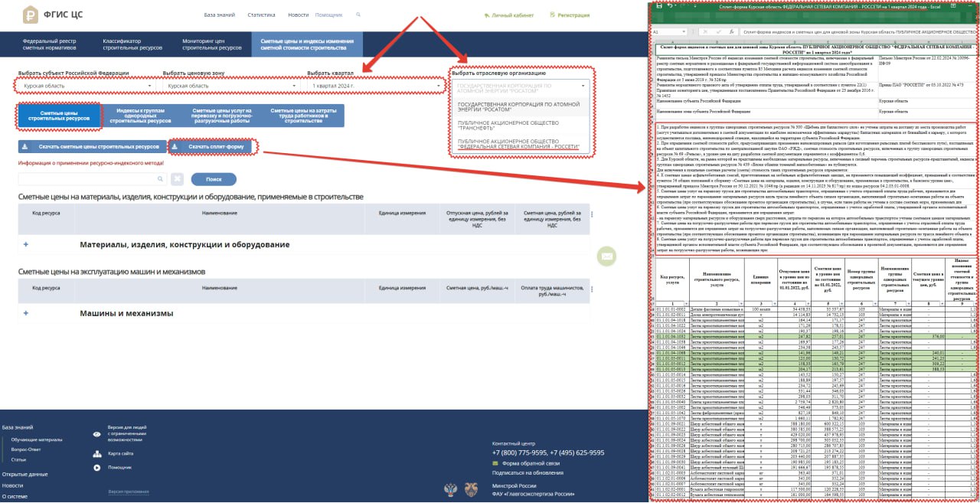Open Статьи footer link
Viewport: 980px width, 503px height.
pyautogui.click(x=19, y=459)
